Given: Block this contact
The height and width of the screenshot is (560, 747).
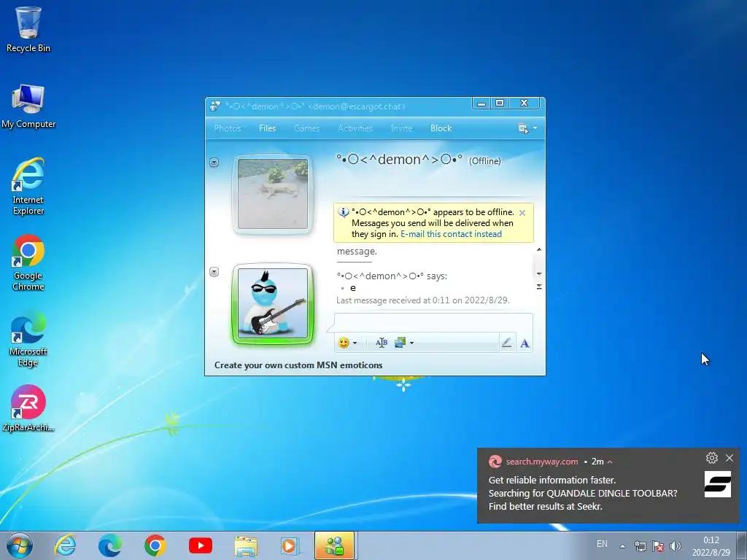Looking at the screenshot, I should (x=441, y=128).
